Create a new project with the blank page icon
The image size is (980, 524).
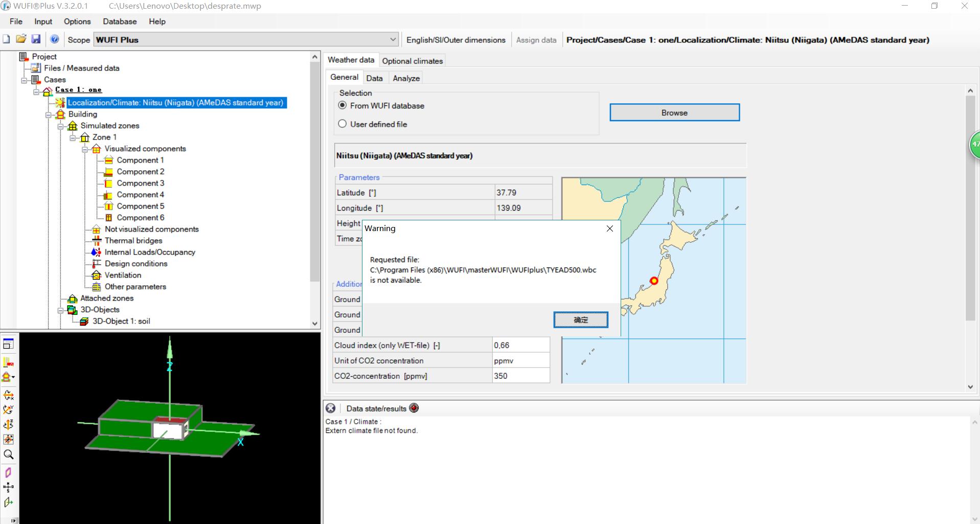[7, 39]
